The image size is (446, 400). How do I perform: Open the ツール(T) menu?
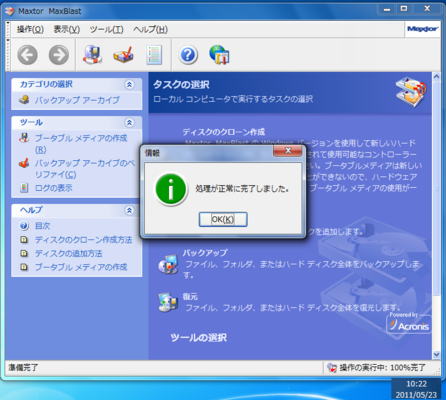106,29
